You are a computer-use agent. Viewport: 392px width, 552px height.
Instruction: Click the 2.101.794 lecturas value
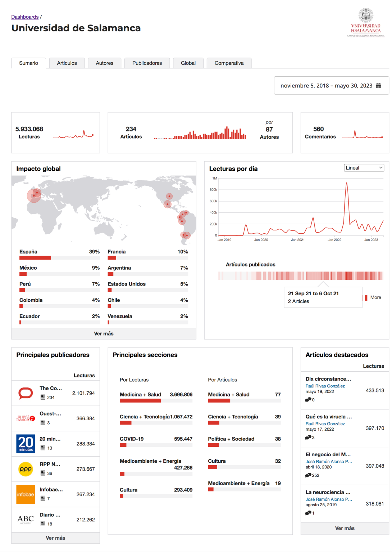point(83,393)
